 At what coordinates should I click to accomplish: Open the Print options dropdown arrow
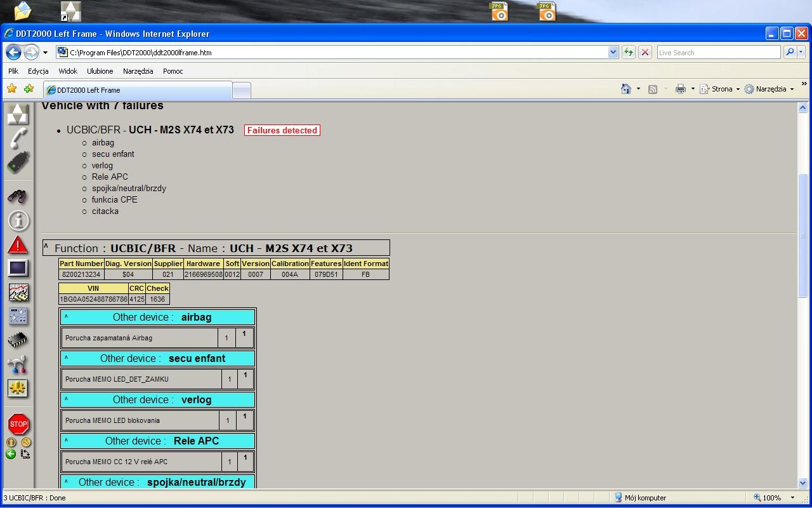pos(693,89)
